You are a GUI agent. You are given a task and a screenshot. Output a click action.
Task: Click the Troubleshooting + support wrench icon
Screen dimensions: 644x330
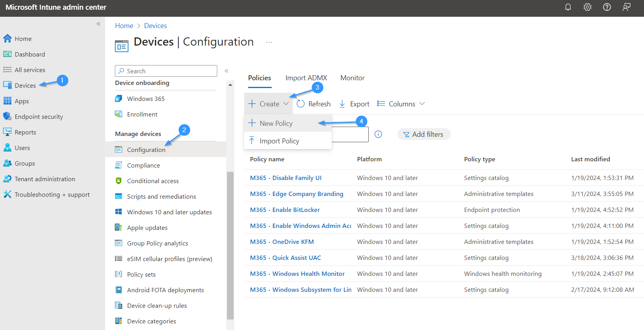[7, 194]
